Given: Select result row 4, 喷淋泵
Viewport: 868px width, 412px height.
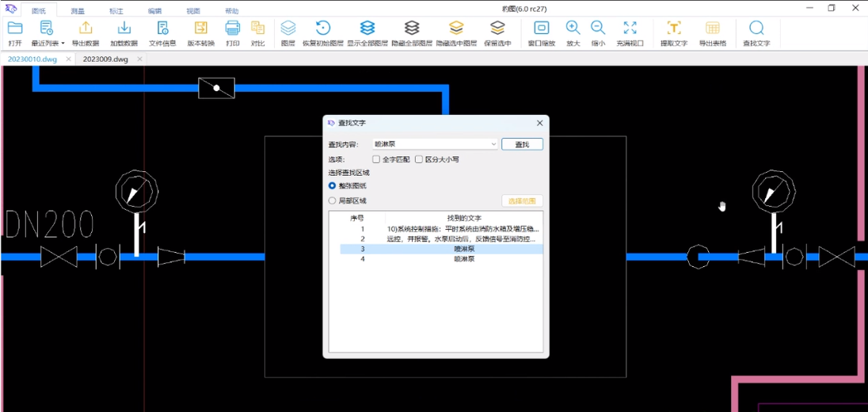Looking at the screenshot, I should point(441,258).
